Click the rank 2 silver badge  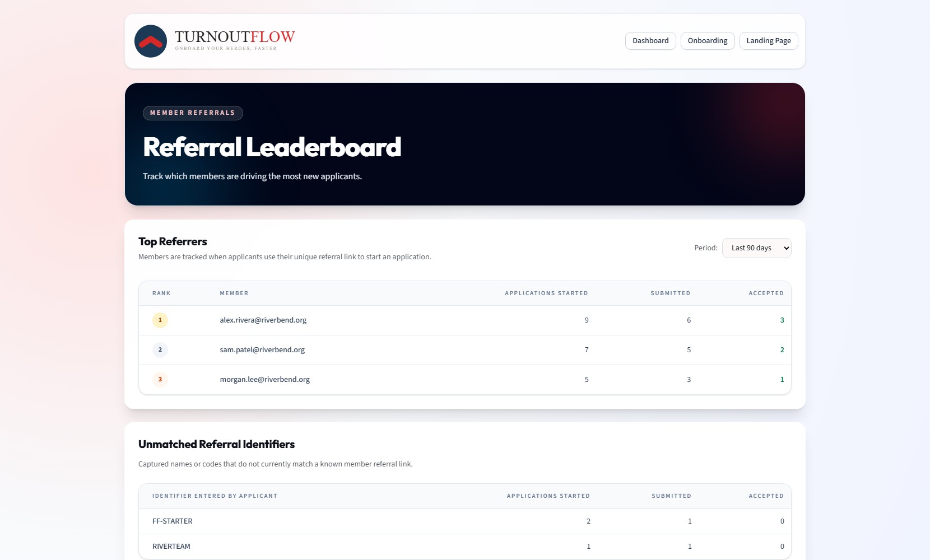pos(160,350)
